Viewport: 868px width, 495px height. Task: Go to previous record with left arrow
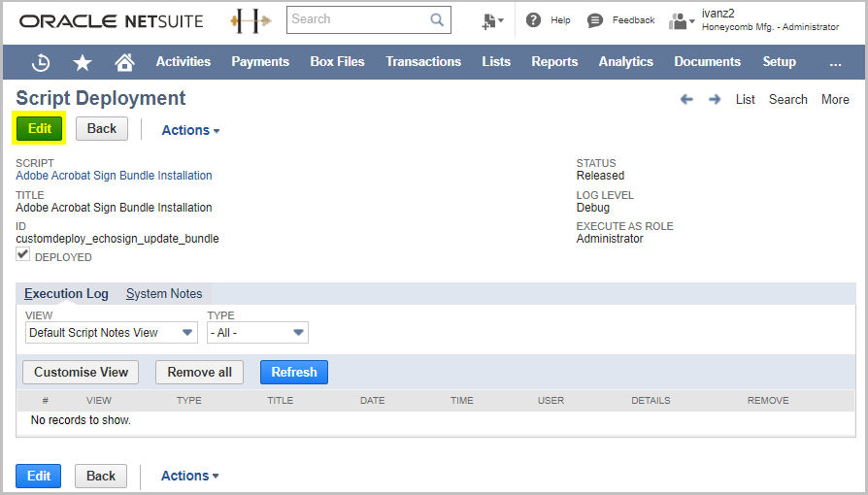click(686, 99)
